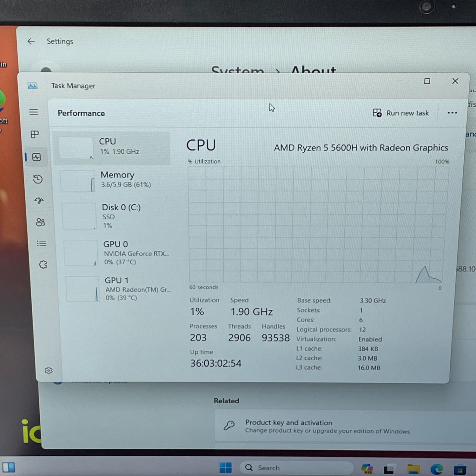This screenshot has width=476, height=476.
Task: Expand the hamburger navigation menu
Action: coord(34,112)
